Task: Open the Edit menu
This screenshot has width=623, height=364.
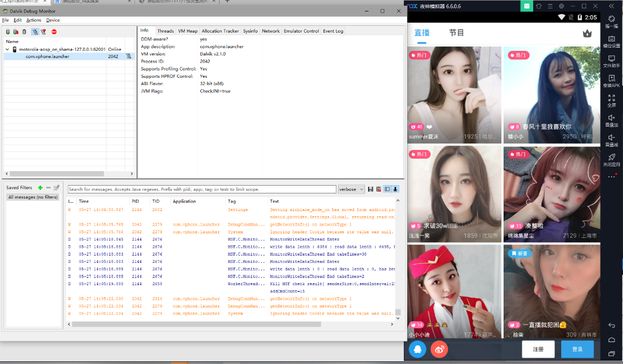Action: pyautogui.click(x=18, y=20)
